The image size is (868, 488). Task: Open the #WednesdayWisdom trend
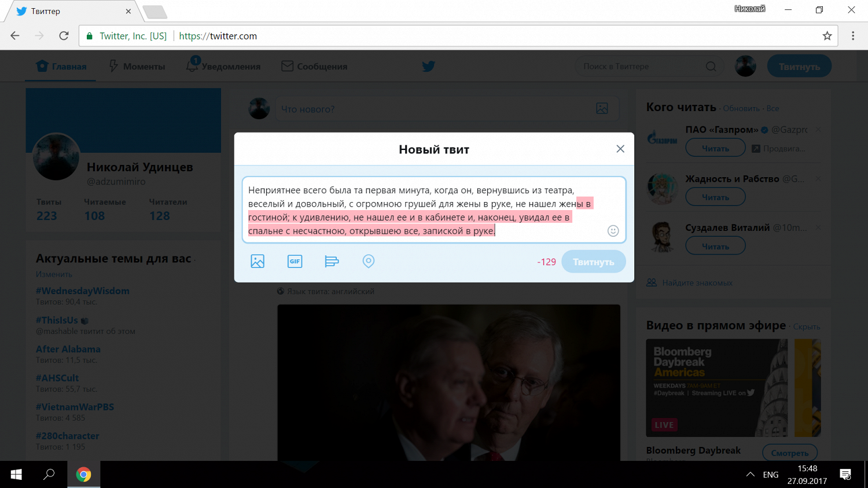point(83,291)
